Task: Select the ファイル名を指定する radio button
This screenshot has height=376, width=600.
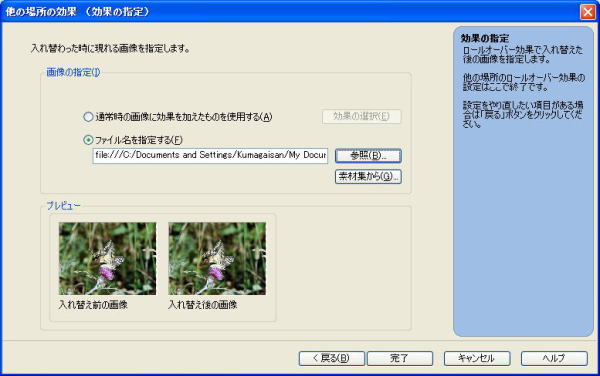Action: point(88,140)
